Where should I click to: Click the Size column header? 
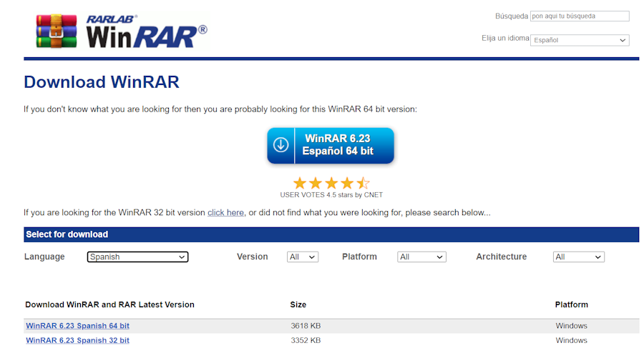[298, 304]
